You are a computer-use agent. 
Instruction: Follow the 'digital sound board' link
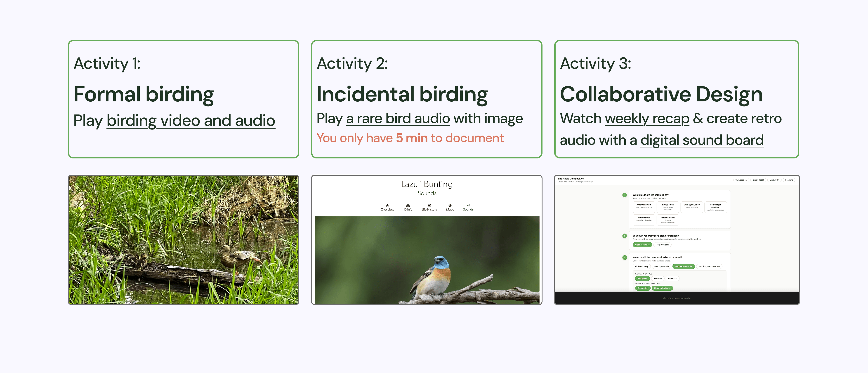coord(702,140)
